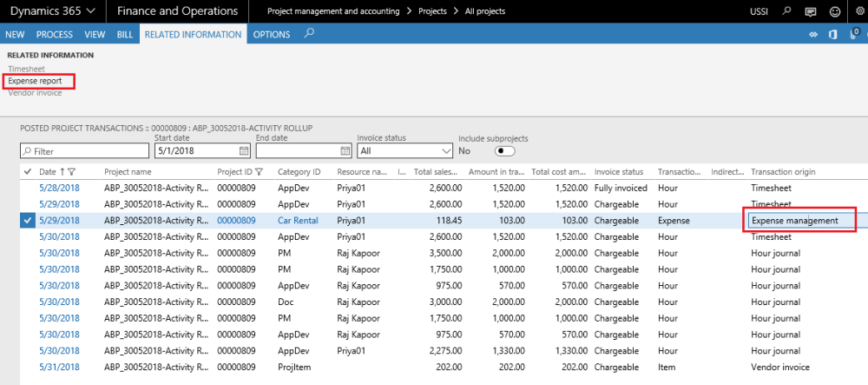The width and height of the screenshot is (868, 385).
Task: Open the Project ID column filter
Action: pyautogui.click(x=259, y=172)
